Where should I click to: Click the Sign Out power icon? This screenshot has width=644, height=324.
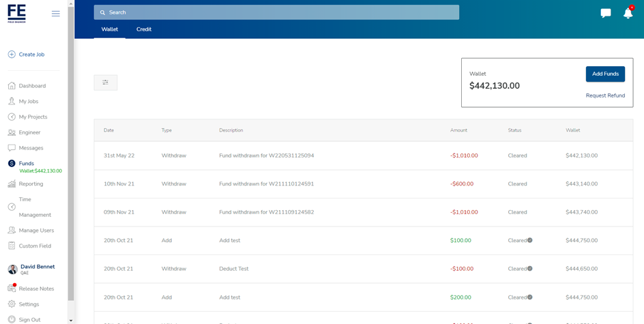click(x=12, y=319)
